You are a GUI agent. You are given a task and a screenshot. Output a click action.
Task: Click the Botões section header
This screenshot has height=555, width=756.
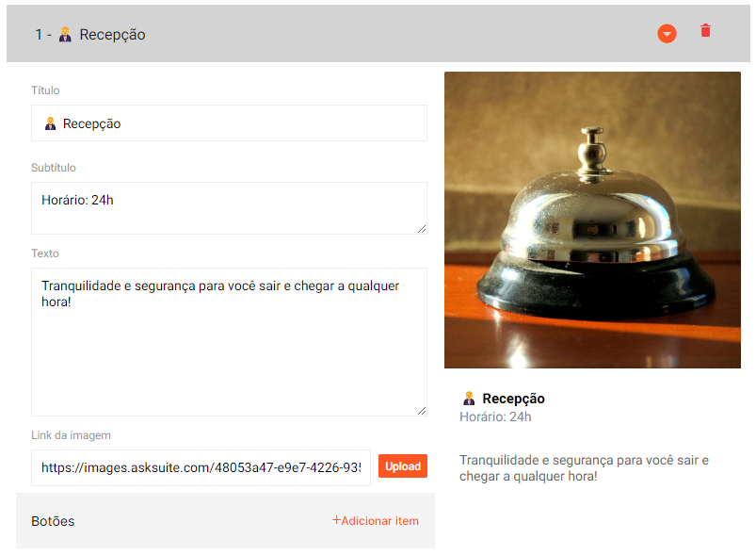pyautogui.click(x=225, y=521)
